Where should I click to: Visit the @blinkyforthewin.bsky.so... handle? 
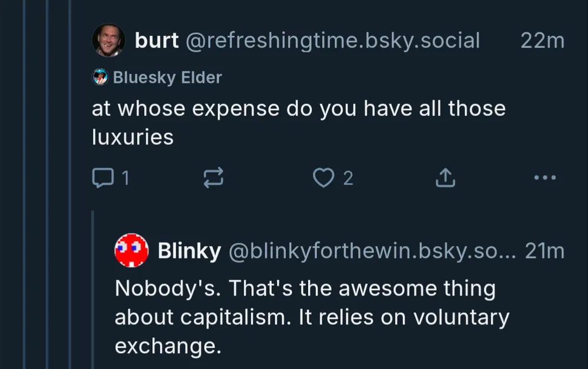pos(372,251)
